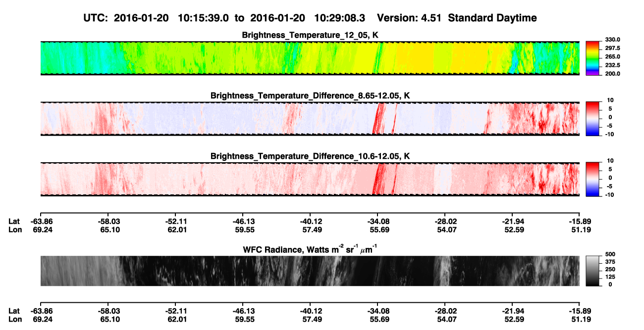Click latitude '-46.13' under the 10.6-12.05 panel

pyautogui.click(x=243, y=221)
